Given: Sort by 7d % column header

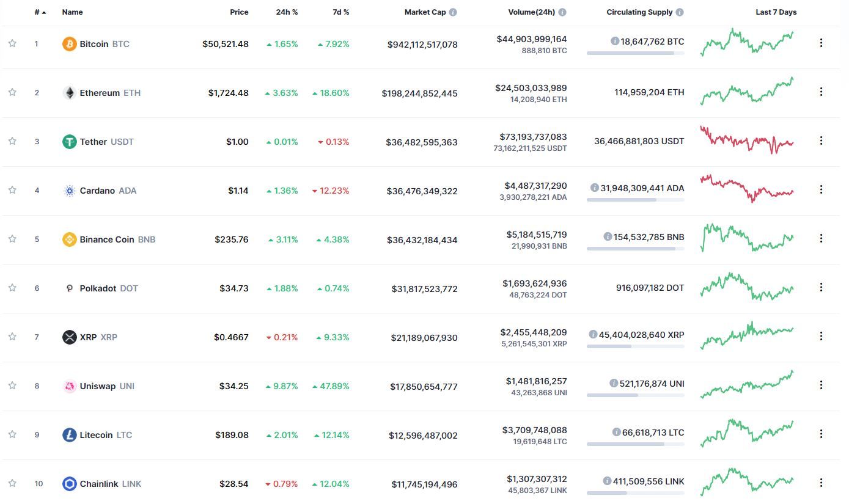Looking at the screenshot, I should (340, 12).
